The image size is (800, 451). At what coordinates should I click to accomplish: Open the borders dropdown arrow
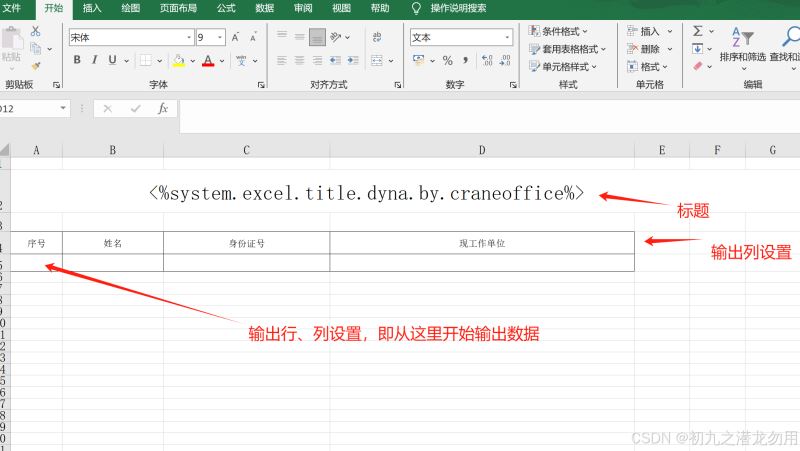pyautogui.click(x=160, y=61)
